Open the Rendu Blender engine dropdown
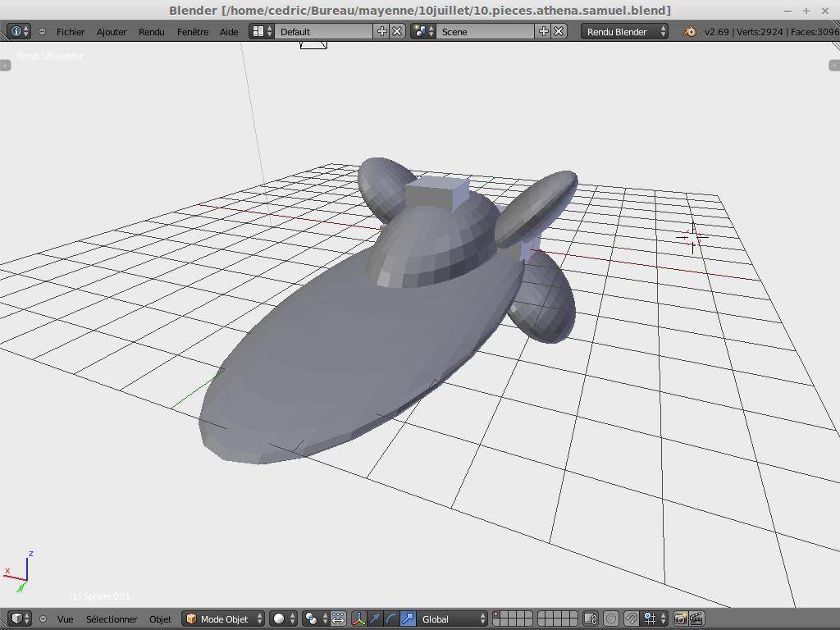The image size is (840, 630). [625, 31]
